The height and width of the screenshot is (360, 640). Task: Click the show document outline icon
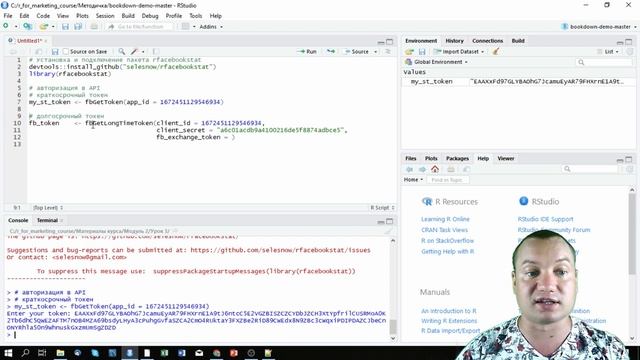pos(388,51)
